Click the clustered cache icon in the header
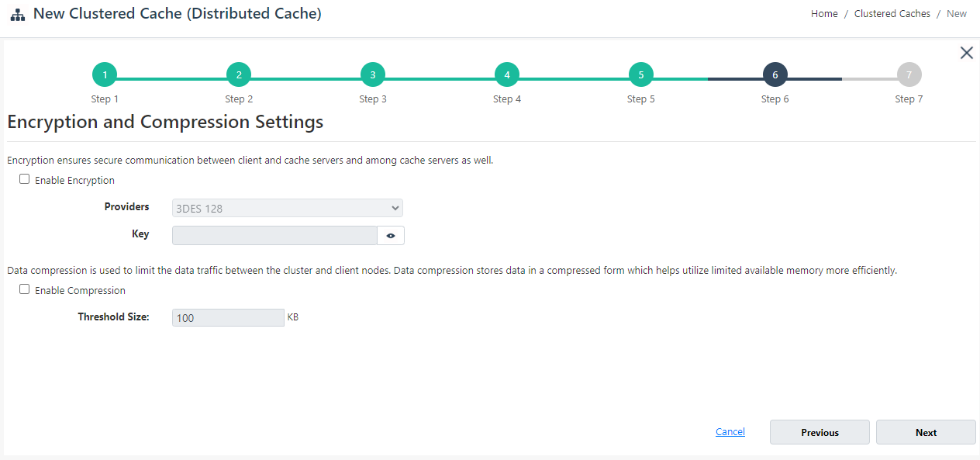980x460 pixels. 17,14
